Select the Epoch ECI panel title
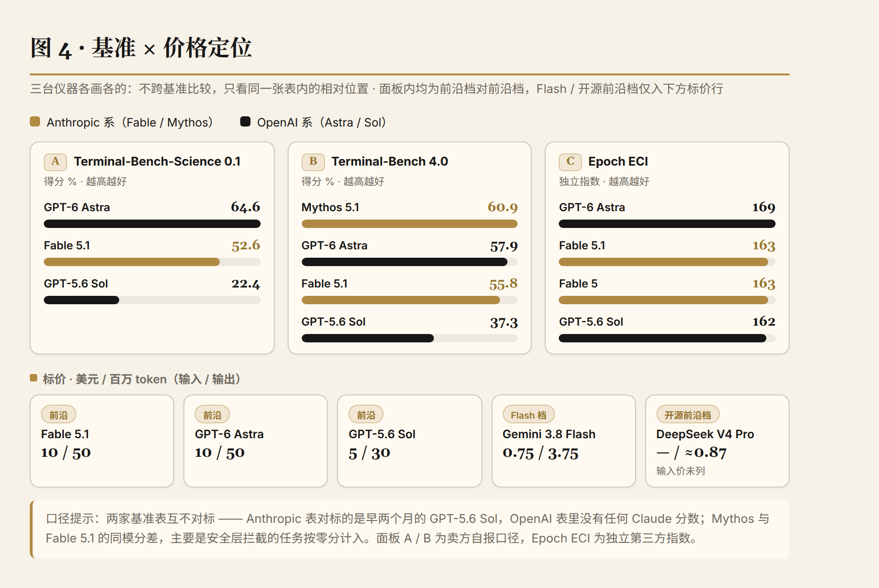 click(x=618, y=161)
